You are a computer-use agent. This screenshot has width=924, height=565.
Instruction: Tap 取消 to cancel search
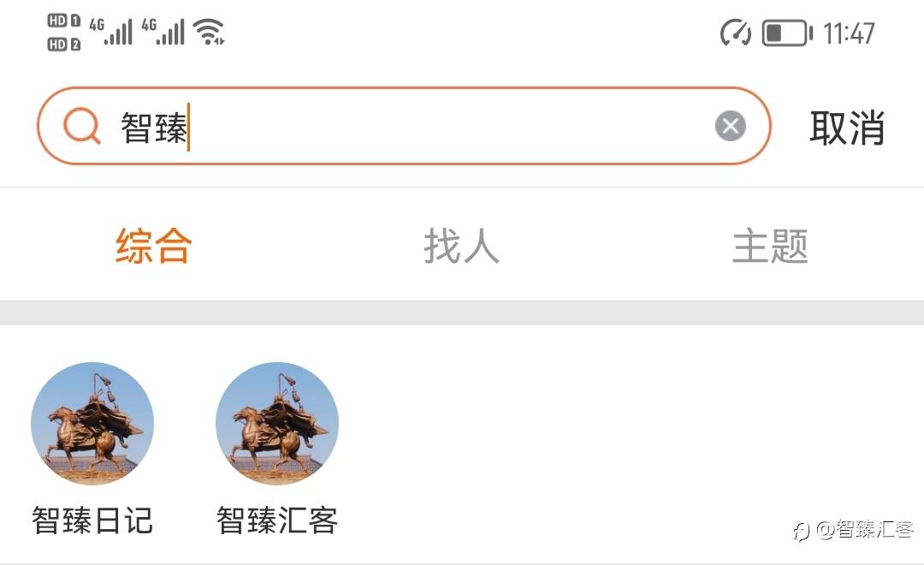(x=847, y=128)
